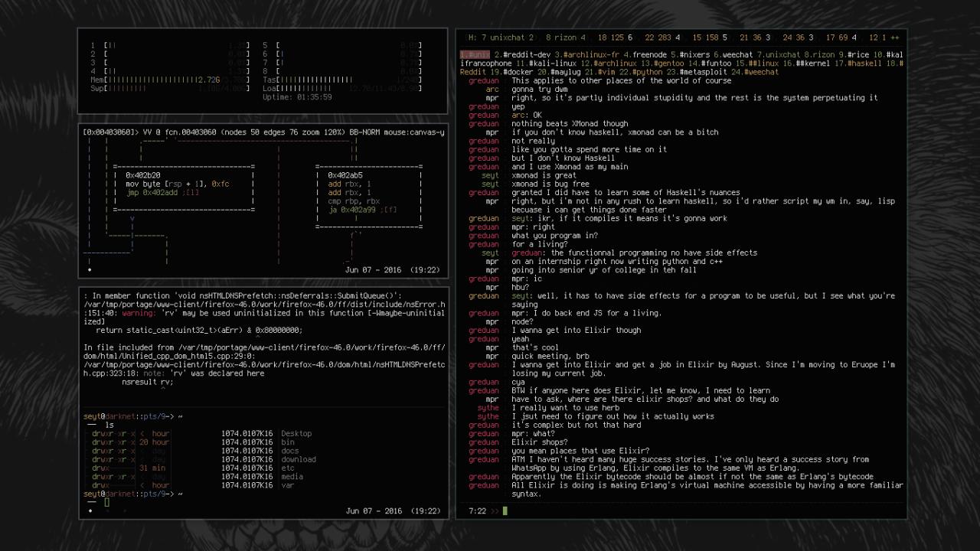Click the 'bin' directory name
The width and height of the screenshot is (980, 551).
coord(288,442)
